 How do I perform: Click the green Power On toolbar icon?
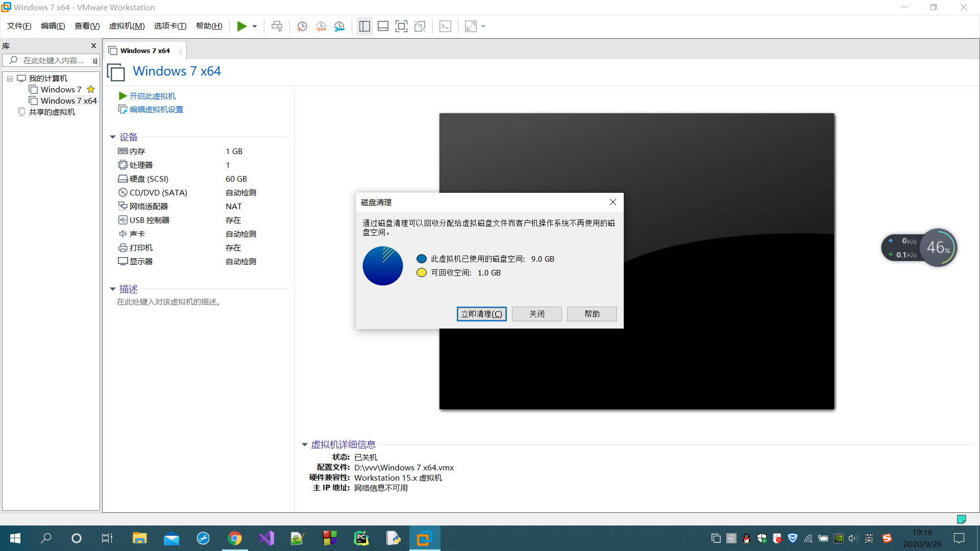point(242,27)
